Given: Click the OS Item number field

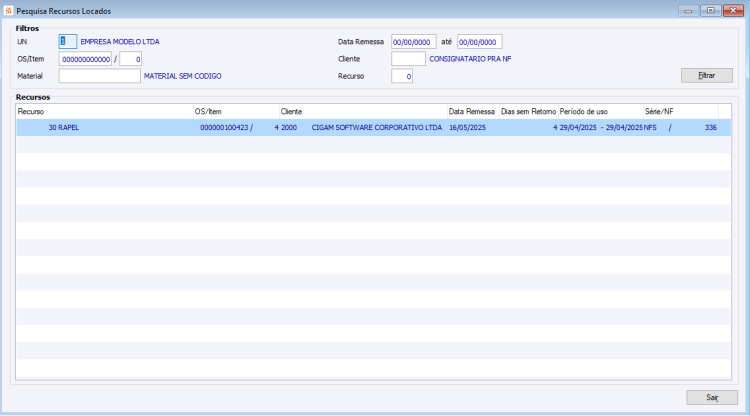Looking at the screenshot, I should pyautogui.click(x=130, y=59).
